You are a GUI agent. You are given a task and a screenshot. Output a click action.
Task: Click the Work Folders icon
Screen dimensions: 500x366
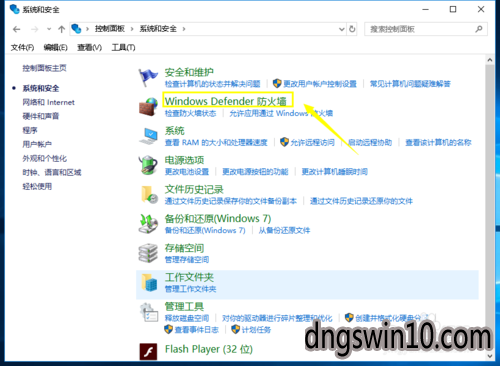(x=149, y=282)
